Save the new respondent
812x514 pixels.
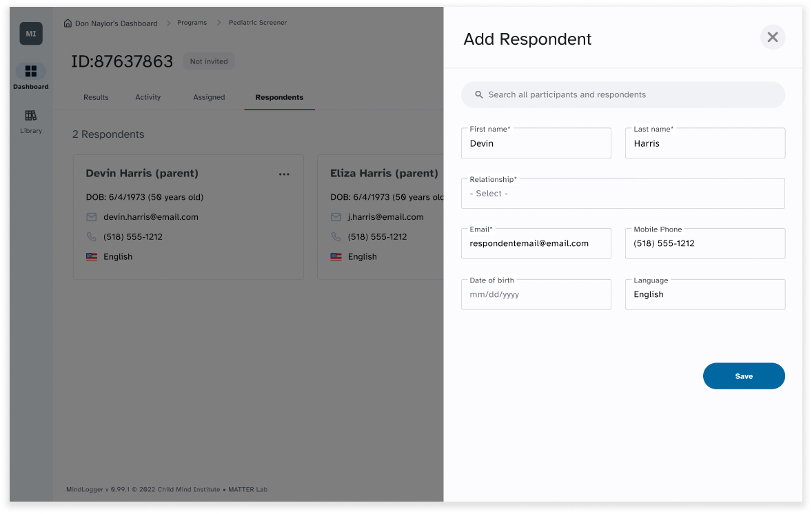[x=744, y=376]
